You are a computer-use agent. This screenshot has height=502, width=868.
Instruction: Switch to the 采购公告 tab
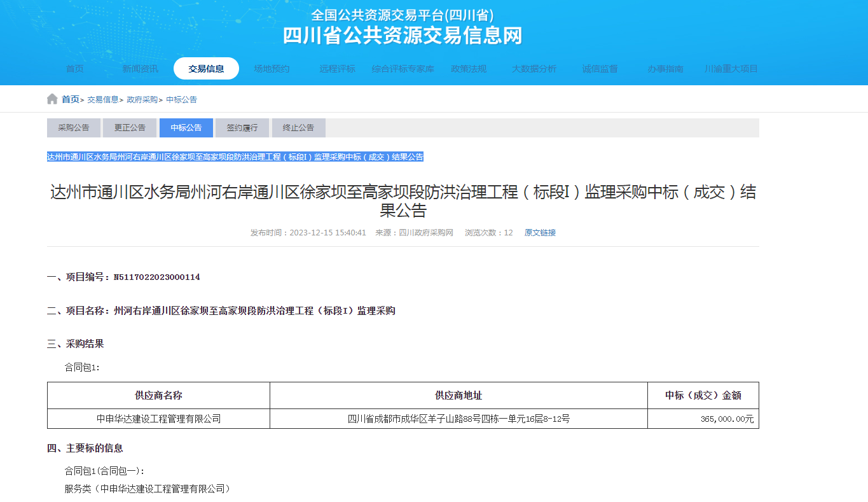pyautogui.click(x=74, y=128)
